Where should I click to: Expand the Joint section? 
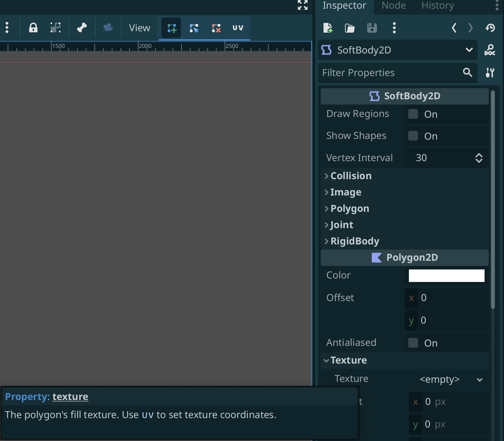point(405,225)
